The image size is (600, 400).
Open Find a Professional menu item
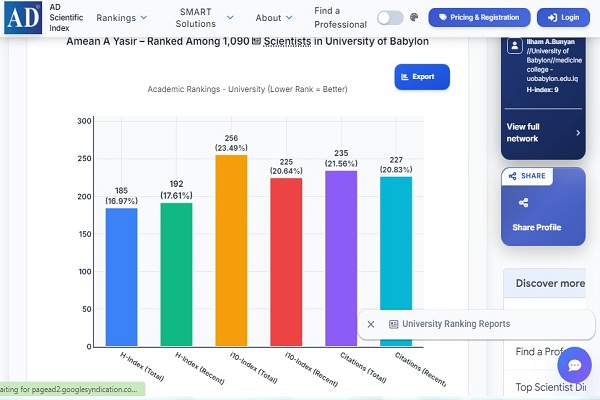(x=340, y=18)
